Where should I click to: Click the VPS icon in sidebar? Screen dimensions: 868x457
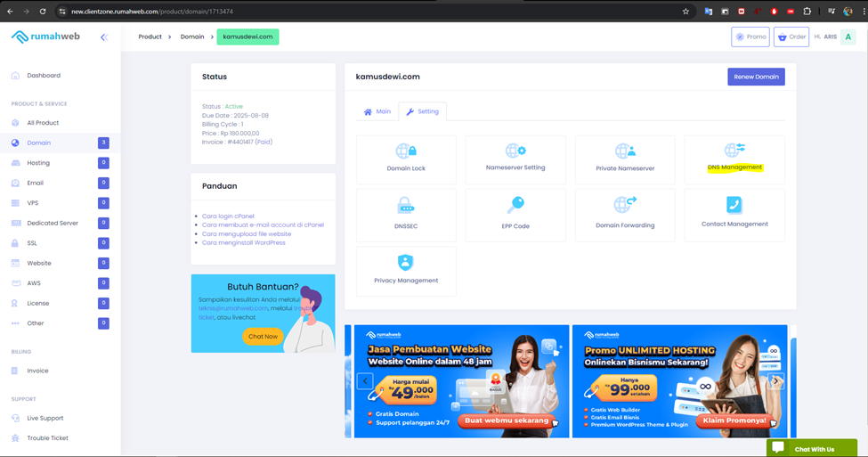15,203
